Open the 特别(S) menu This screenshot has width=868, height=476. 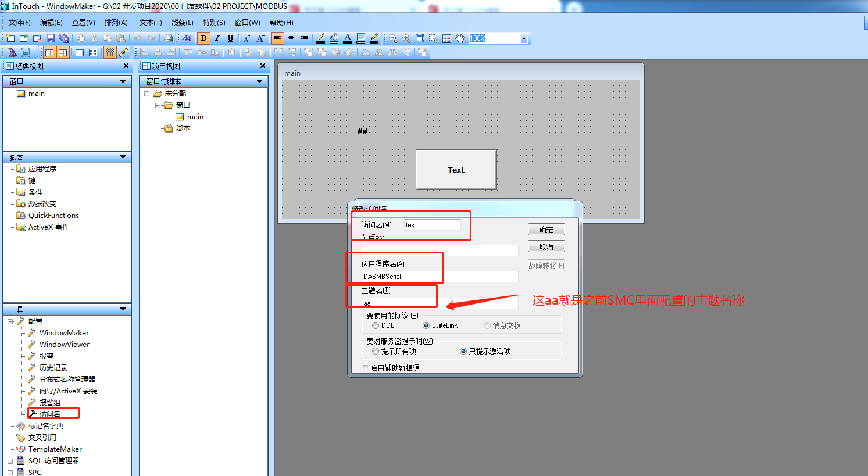point(213,22)
